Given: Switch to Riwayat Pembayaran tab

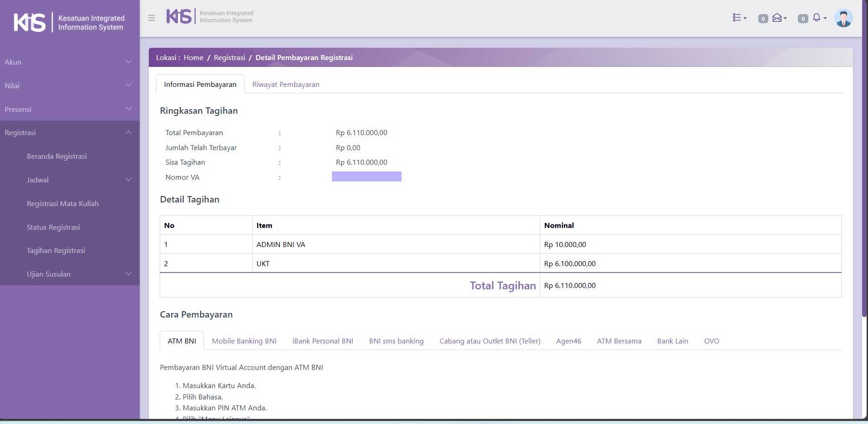Looking at the screenshot, I should tap(285, 85).
